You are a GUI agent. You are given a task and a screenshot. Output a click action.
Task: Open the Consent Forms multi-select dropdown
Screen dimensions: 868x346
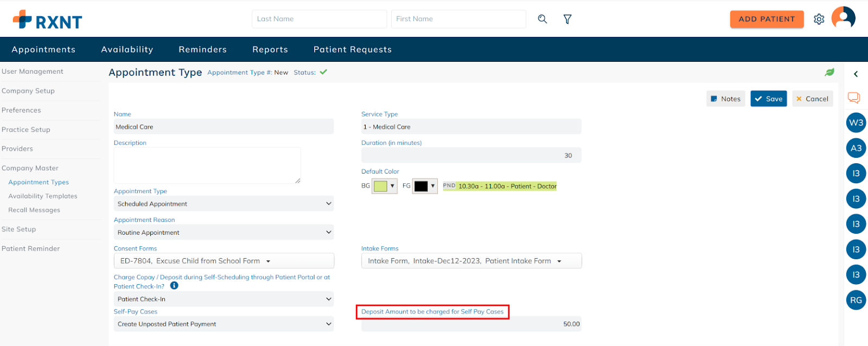224,261
